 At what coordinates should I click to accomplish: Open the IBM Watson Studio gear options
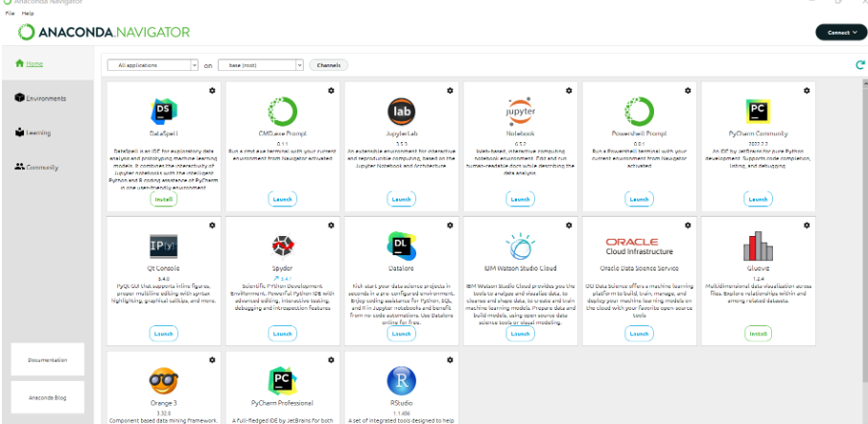[569, 225]
